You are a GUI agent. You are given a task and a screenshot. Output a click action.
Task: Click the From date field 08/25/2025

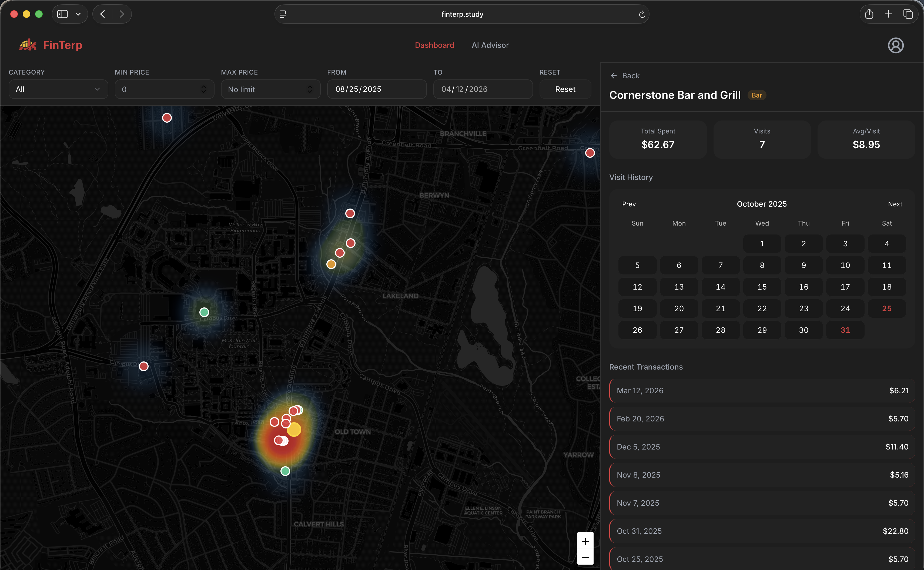point(376,89)
